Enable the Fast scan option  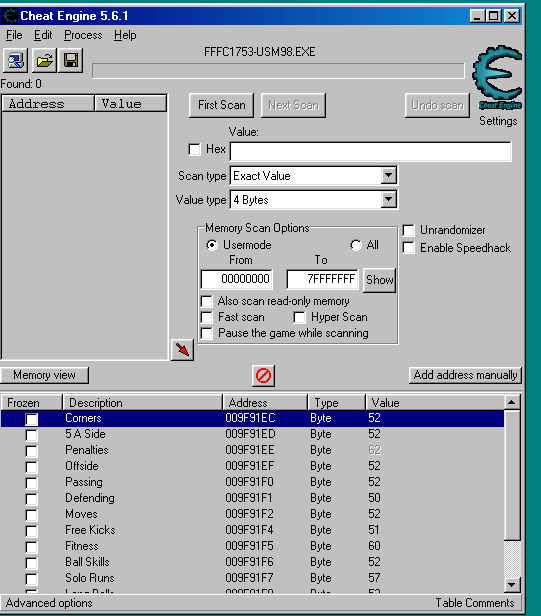[207, 317]
